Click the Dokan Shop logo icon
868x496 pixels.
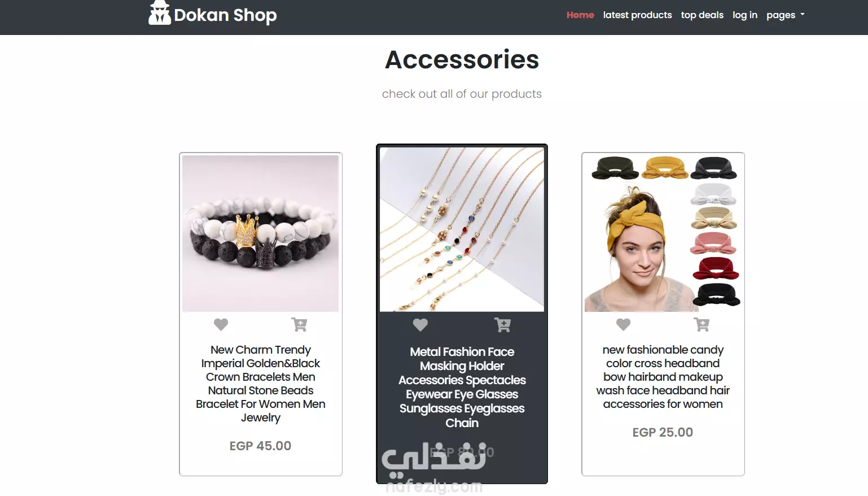coord(159,12)
